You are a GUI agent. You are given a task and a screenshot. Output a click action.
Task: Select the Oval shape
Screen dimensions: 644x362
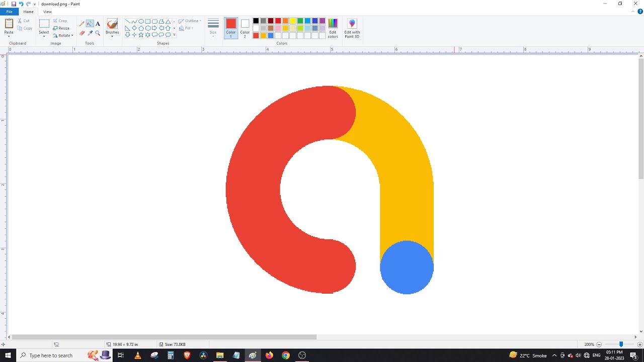tap(141, 22)
